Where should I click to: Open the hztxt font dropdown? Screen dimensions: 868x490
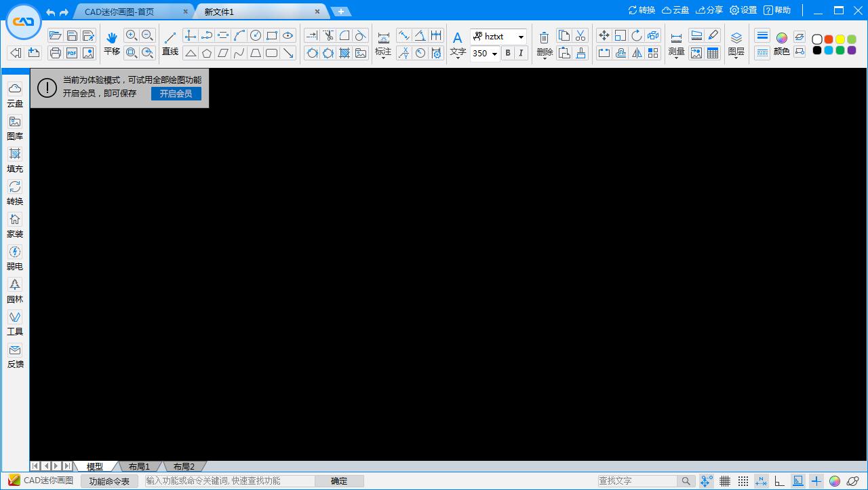click(x=521, y=37)
